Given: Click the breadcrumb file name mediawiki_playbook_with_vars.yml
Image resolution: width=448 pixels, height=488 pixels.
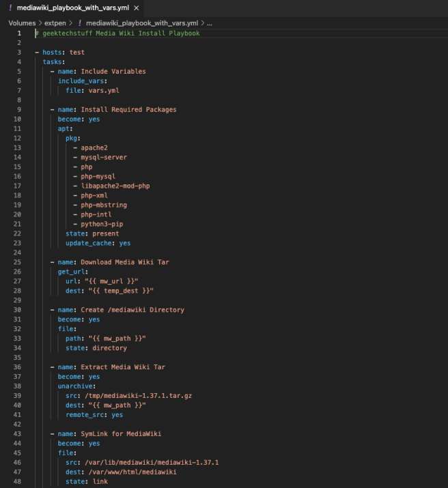Looking at the screenshot, I should pyautogui.click(x=142, y=23).
